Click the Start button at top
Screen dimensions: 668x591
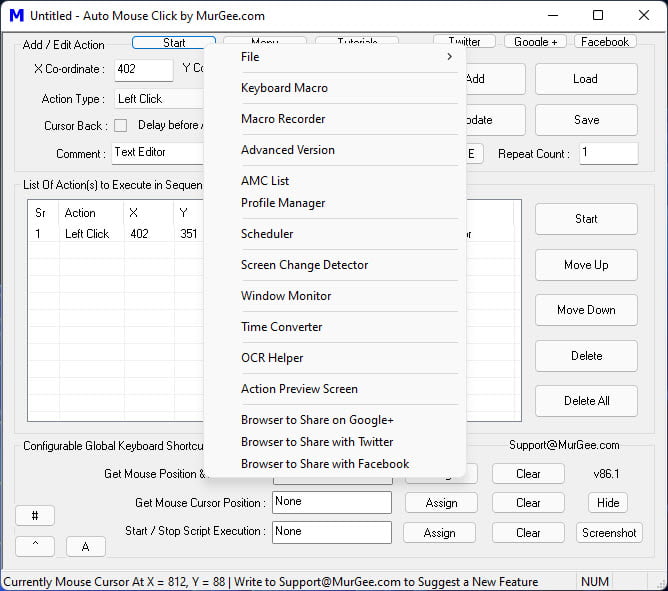pyautogui.click(x=174, y=42)
